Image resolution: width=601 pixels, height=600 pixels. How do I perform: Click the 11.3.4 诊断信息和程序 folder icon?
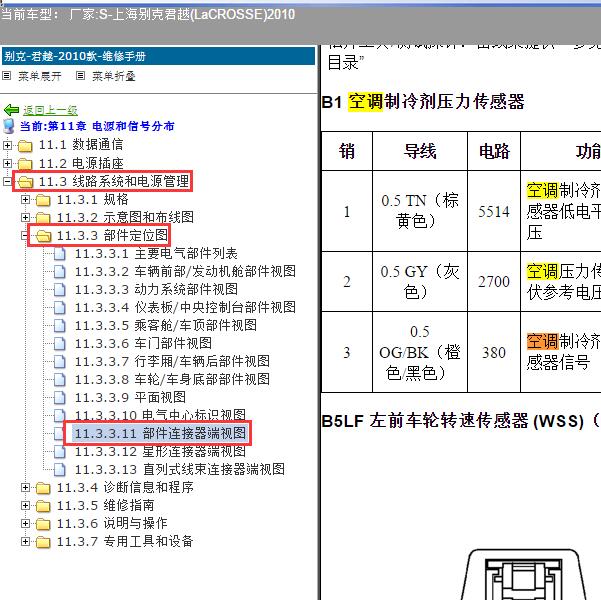43,488
